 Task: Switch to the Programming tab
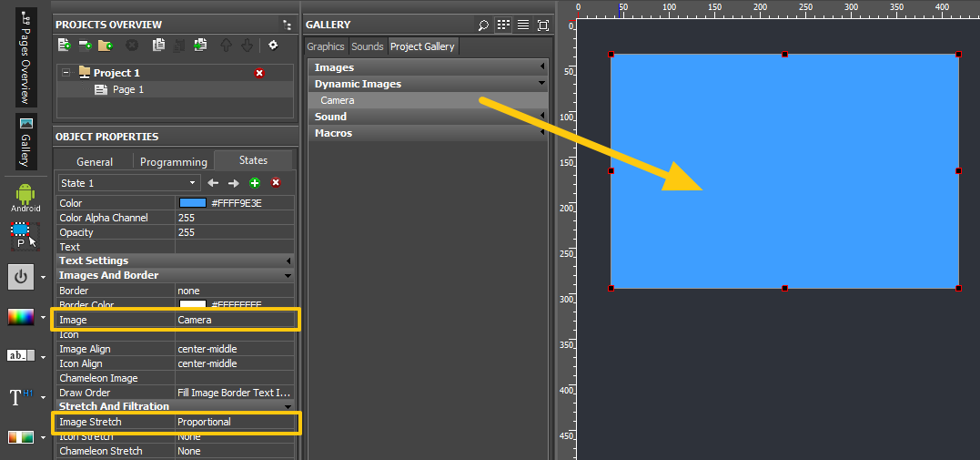173,162
